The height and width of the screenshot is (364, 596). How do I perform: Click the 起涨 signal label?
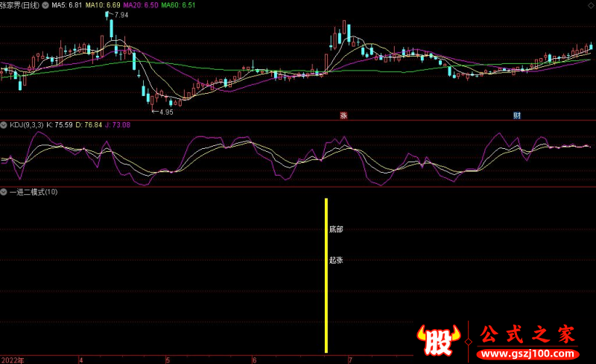[336, 261]
